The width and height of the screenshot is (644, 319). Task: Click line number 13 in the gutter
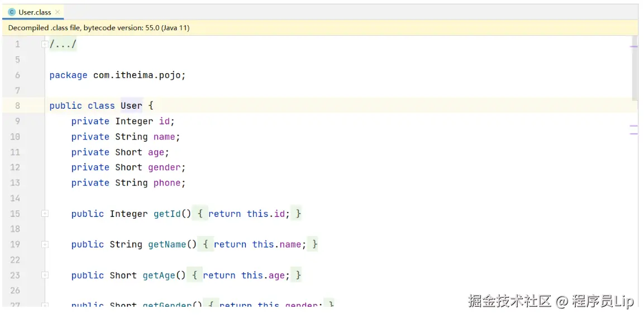15,183
